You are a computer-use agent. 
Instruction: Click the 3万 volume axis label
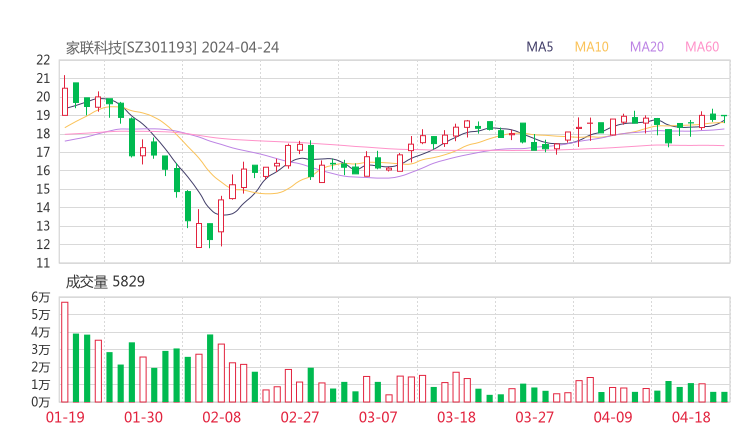click(x=41, y=350)
